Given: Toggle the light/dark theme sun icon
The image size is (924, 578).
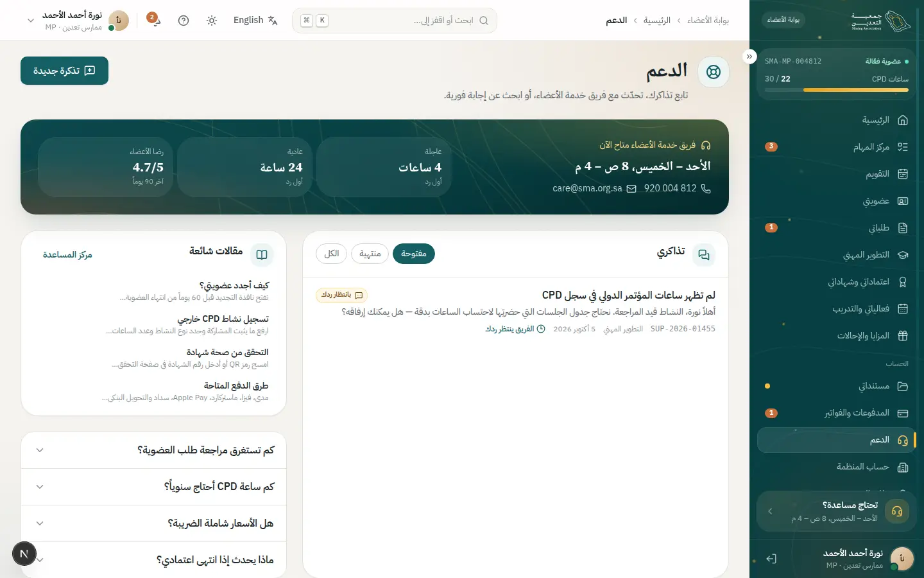Looking at the screenshot, I should (x=212, y=21).
